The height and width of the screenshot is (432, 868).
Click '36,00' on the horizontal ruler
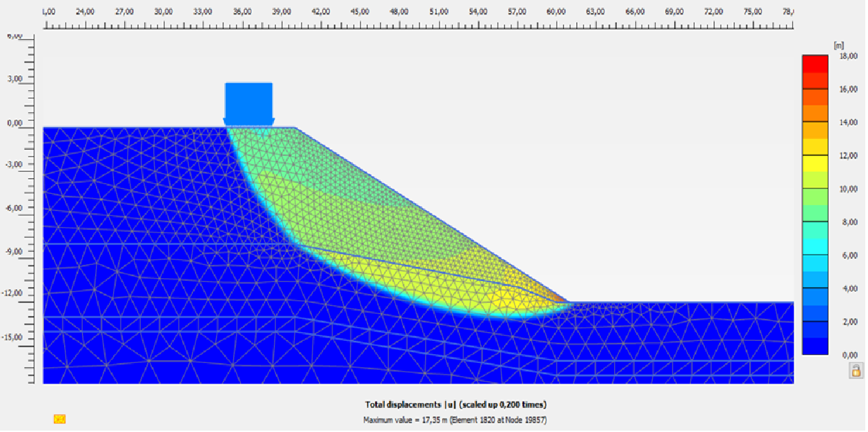242,12
